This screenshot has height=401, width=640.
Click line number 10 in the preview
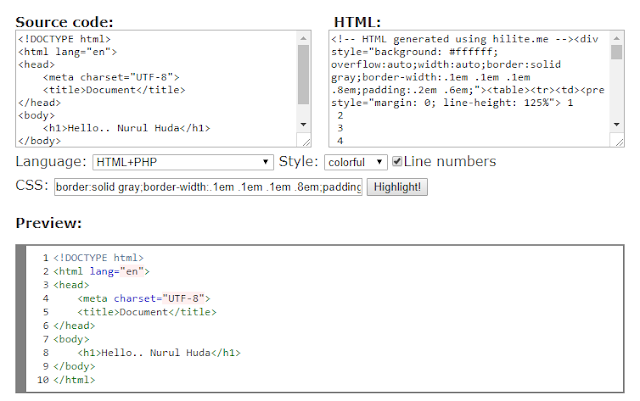[43, 380]
